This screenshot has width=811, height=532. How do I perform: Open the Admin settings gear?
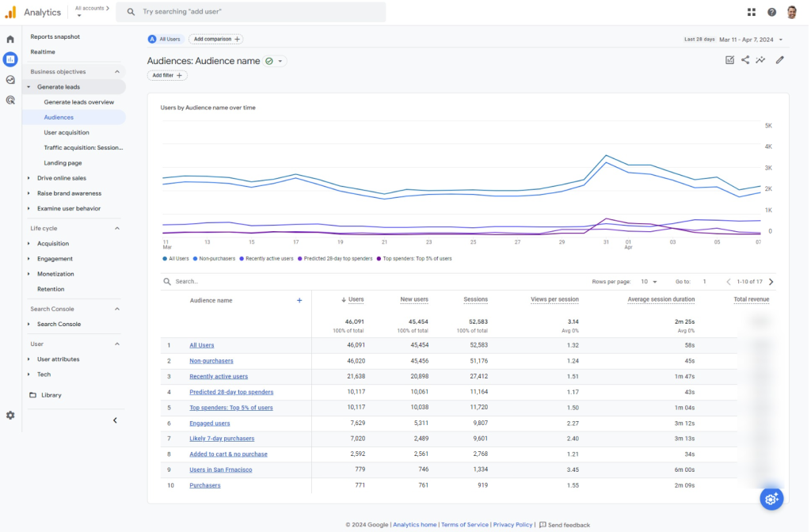10,415
